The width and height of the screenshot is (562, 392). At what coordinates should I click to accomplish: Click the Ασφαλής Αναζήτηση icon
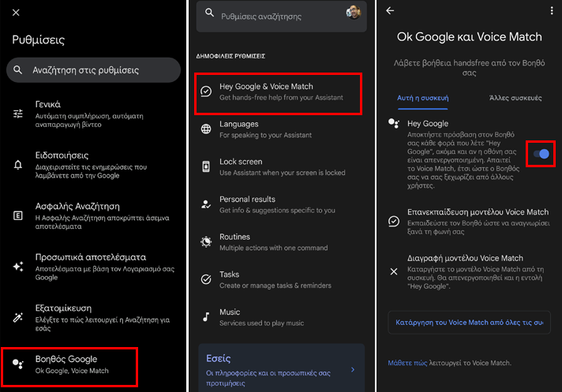18,215
